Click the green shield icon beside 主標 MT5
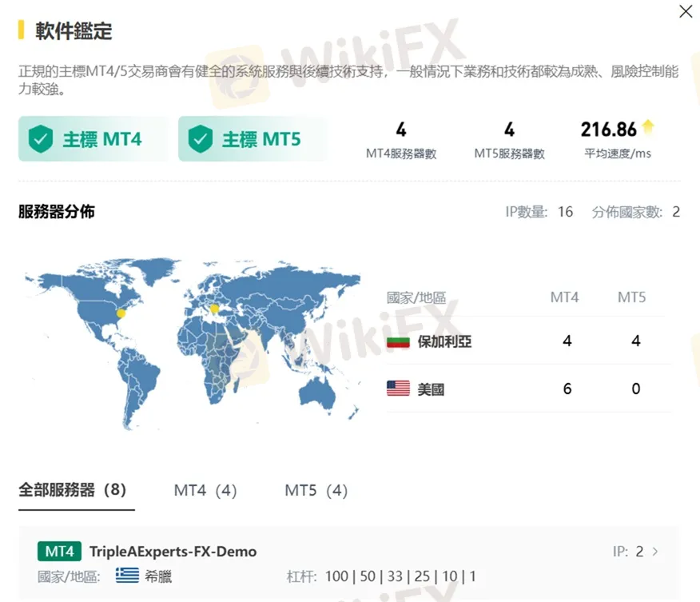 click(x=201, y=138)
